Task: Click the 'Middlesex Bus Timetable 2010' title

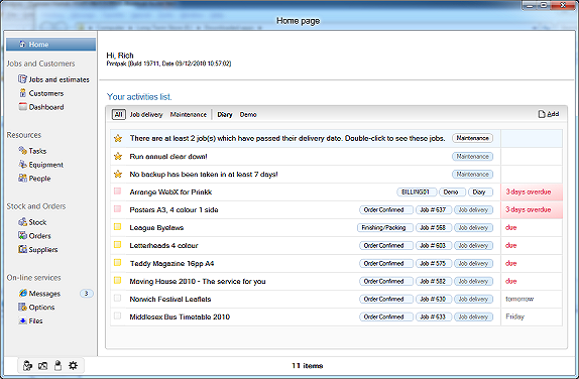Action: (179, 317)
